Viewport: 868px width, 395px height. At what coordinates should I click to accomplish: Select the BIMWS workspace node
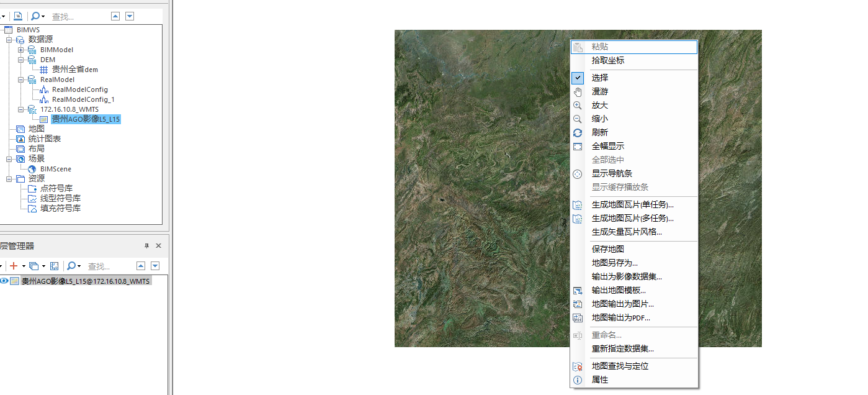pyautogui.click(x=28, y=30)
